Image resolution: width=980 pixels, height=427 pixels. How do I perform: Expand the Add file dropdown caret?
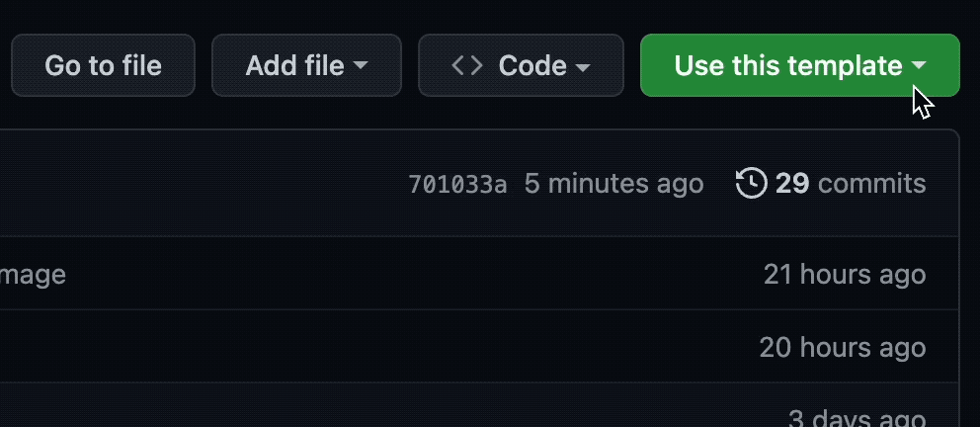[361, 65]
